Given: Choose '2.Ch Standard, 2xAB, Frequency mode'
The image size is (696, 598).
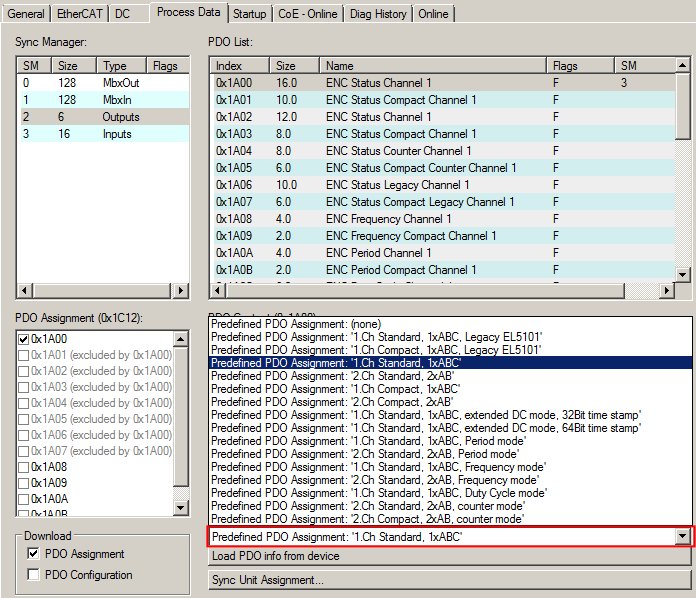Looking at the screenshot, I should tap(450, 480).
